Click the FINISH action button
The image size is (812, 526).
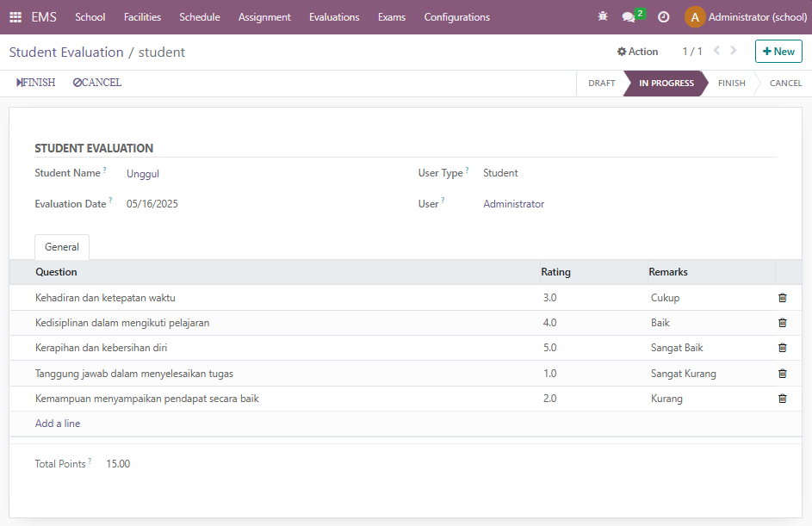coord(35,83)
